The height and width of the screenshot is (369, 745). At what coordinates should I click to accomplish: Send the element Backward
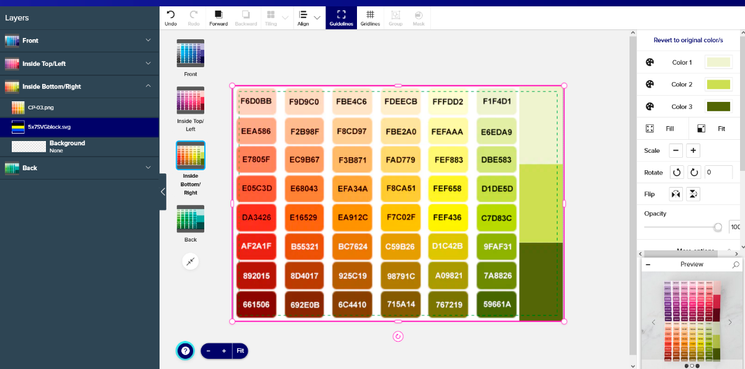[246, 18]
